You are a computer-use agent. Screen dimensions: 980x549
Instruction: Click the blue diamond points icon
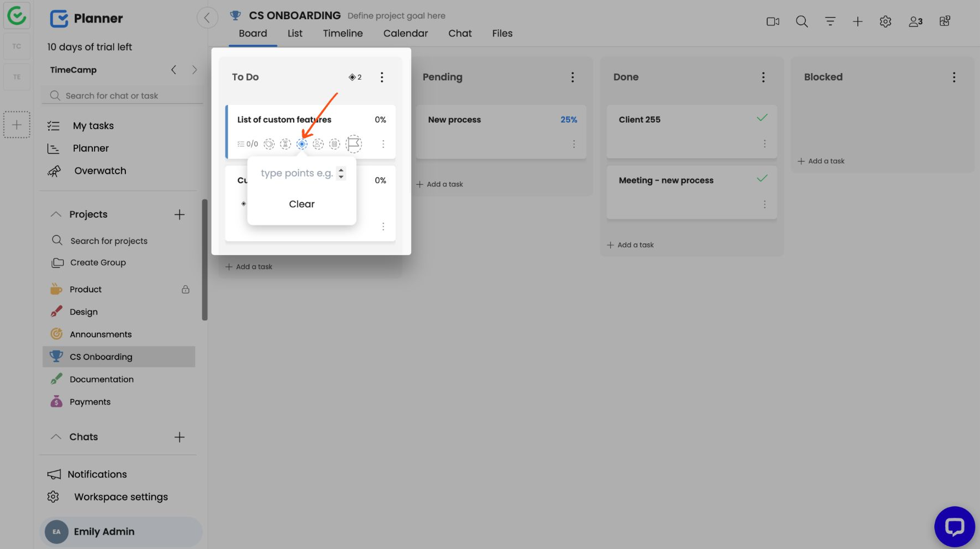pos(302,144)
